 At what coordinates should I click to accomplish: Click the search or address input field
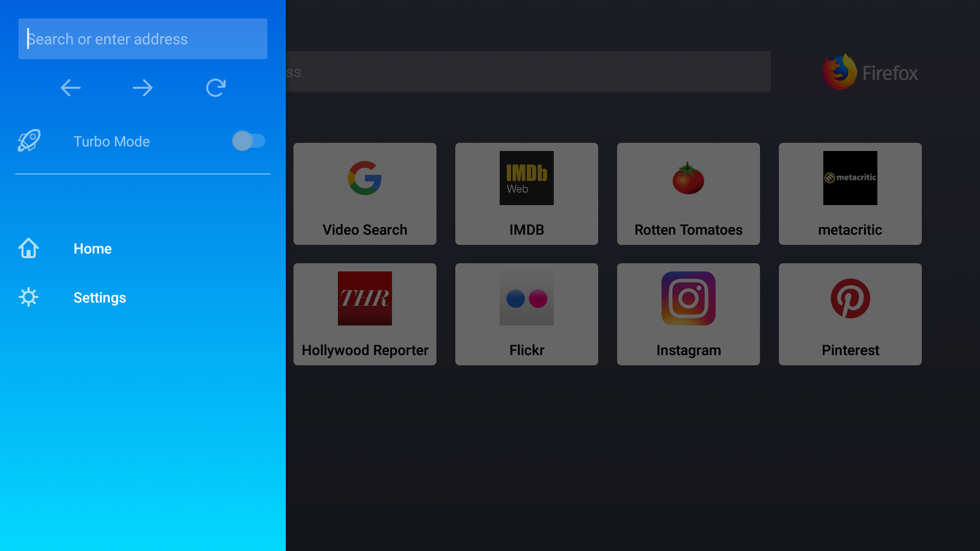point(143,38)
